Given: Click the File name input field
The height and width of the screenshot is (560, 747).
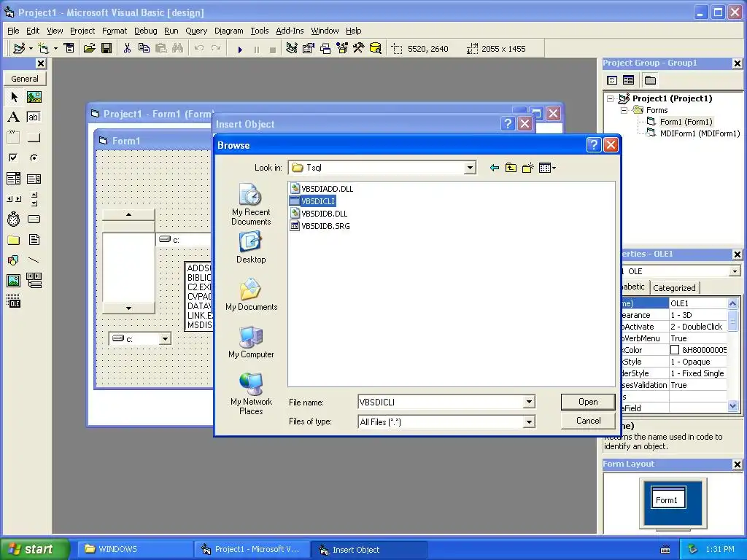Looking at the screenshot, I should coord(441,402).
